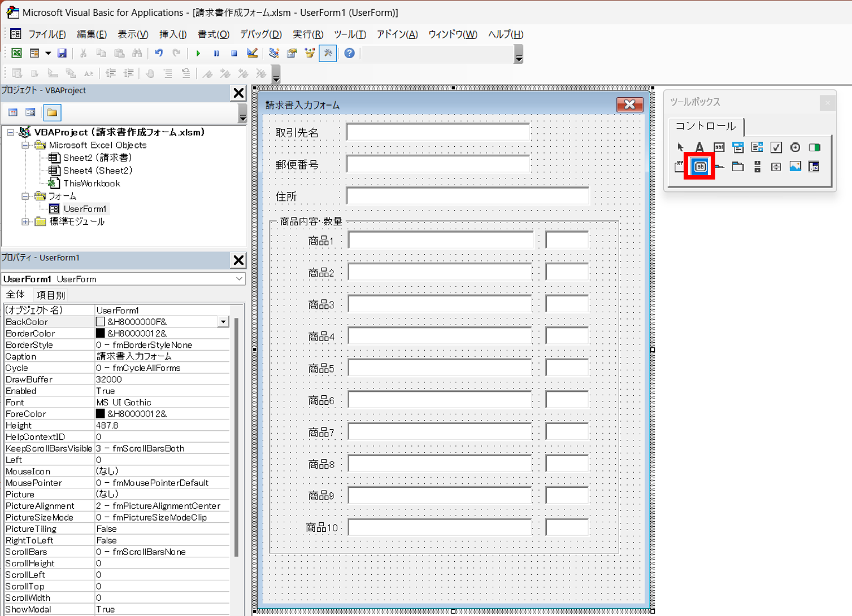
Task: Select the Label control in the toolbox
Action: [x=699, y=147]
